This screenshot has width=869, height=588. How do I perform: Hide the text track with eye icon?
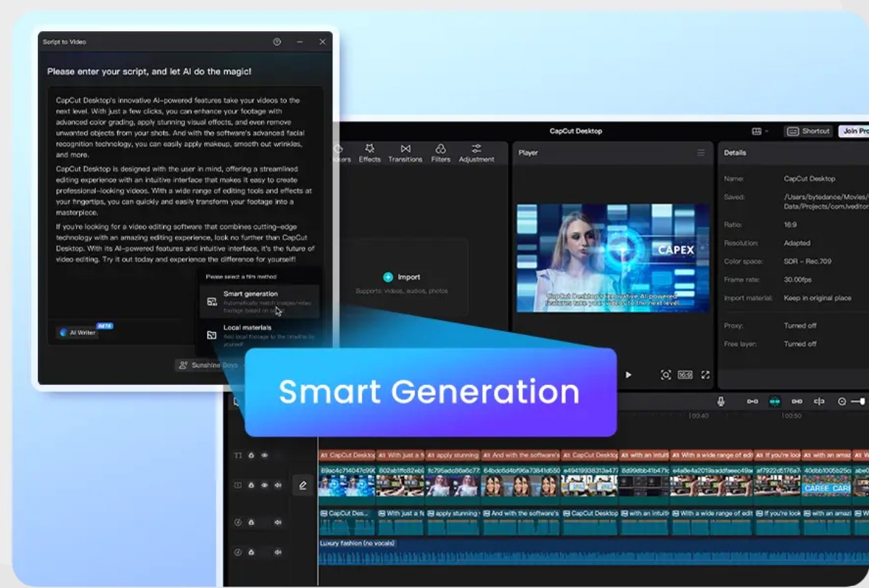pos(265,455)
